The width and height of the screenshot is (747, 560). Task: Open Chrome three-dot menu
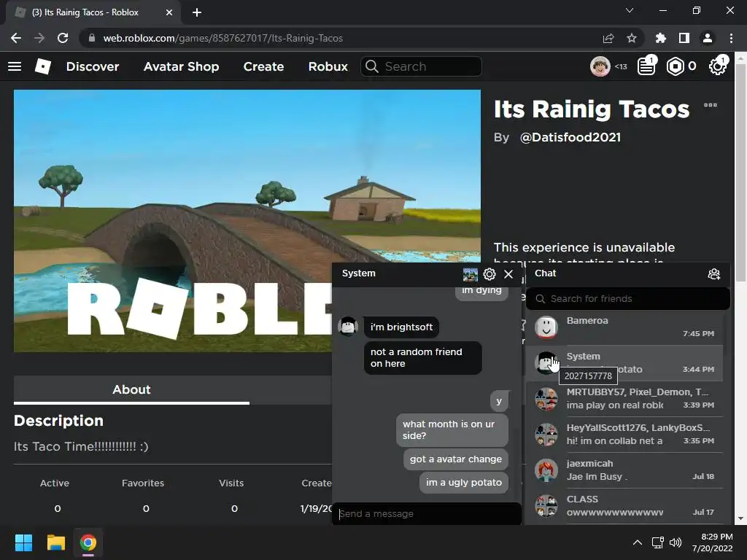pyautogui.click(x=731, y=38)
